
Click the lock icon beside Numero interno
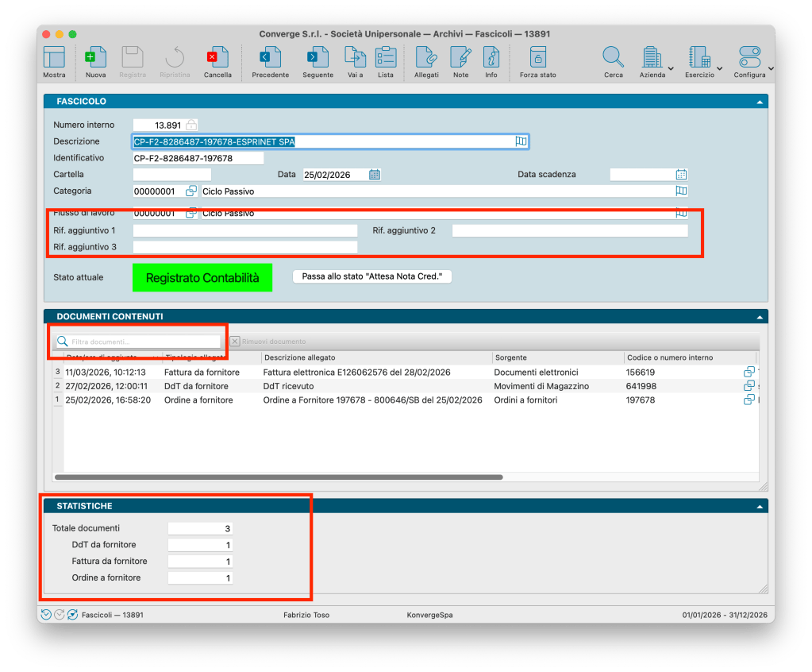(x=191, y=125)
